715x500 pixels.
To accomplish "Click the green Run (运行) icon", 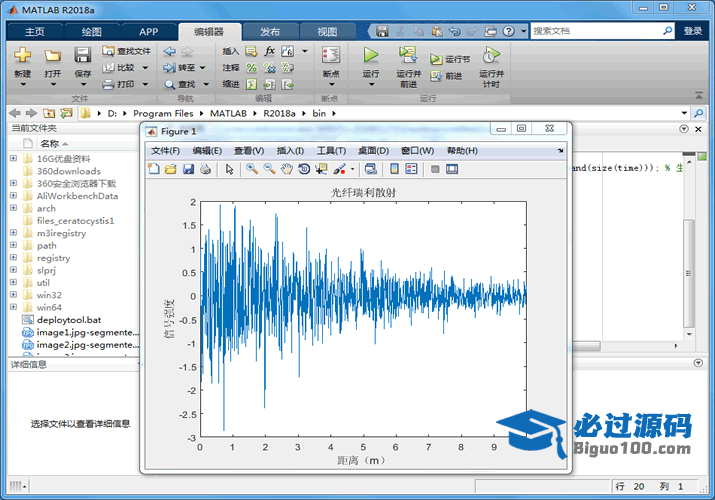I will [371, 56].
